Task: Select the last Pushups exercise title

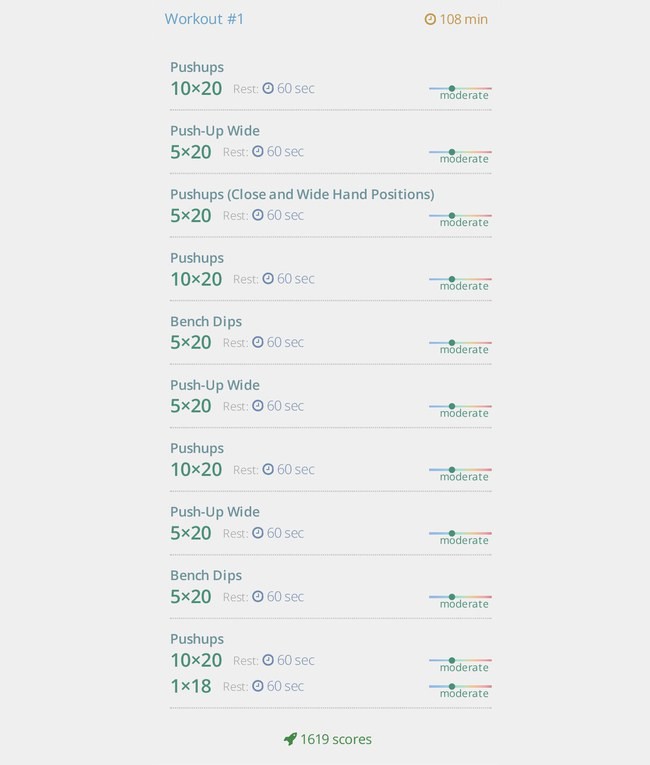Action: 197,639
